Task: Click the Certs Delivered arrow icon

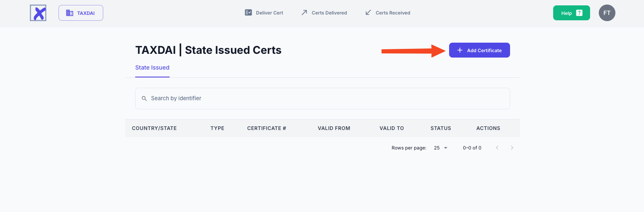Action: click(304, 13)
